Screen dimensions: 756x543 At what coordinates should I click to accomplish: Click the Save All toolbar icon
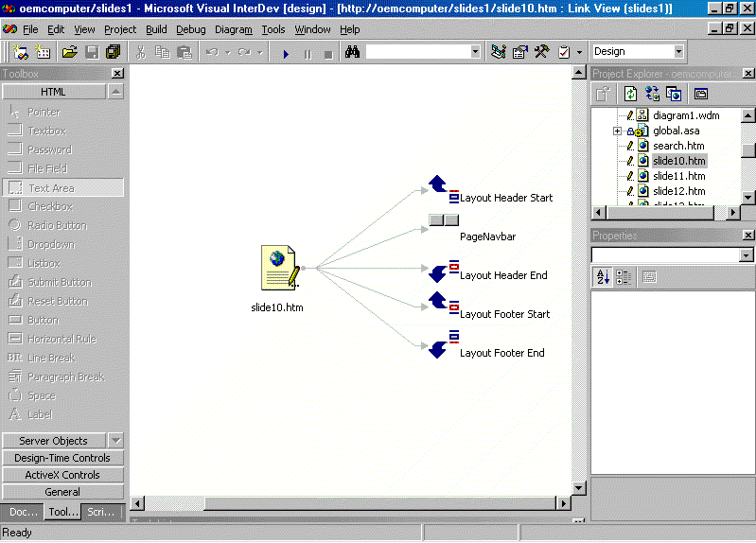click(x=112, y=52)
